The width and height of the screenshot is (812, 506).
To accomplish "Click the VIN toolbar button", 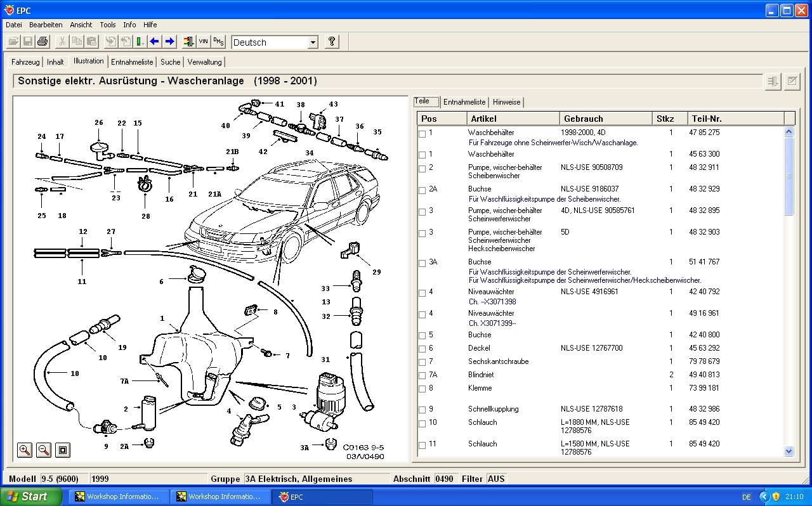I will point(203,42).
